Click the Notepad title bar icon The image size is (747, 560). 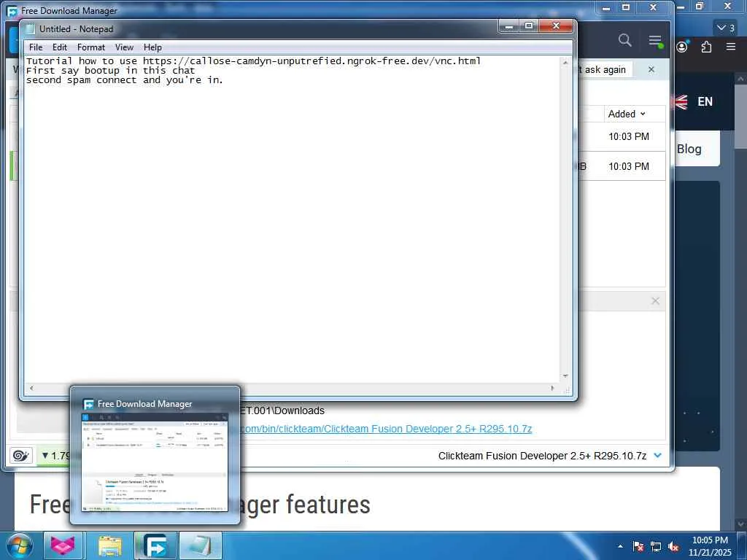click(x=30, y=29)
